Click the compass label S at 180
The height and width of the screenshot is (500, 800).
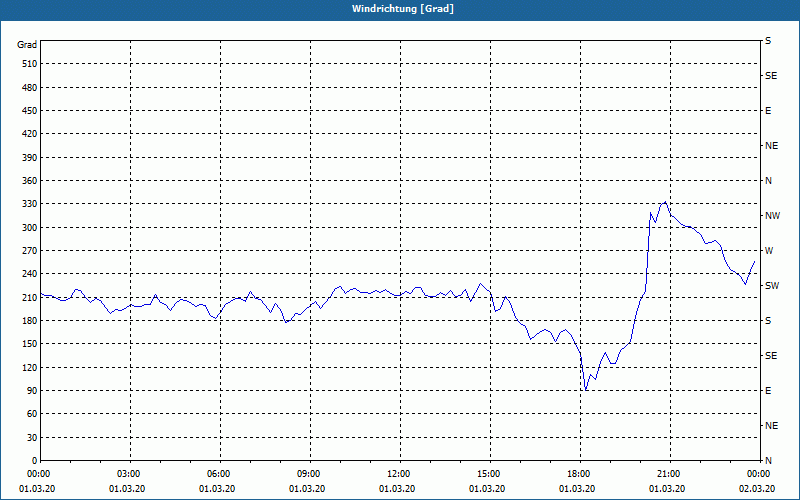click(x=768, y=321)
